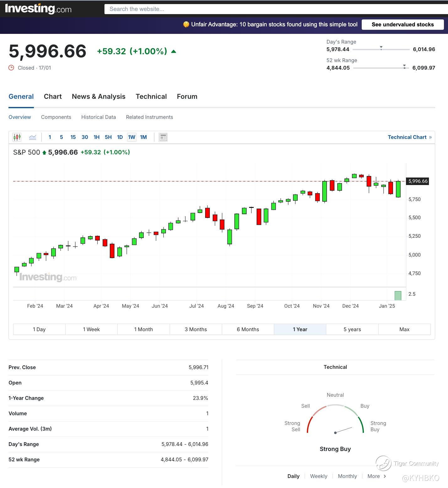The height and width of the screenshot is (488, 448).
Task: Click the 52 wk Range value in table
Action: coord(184,459)
